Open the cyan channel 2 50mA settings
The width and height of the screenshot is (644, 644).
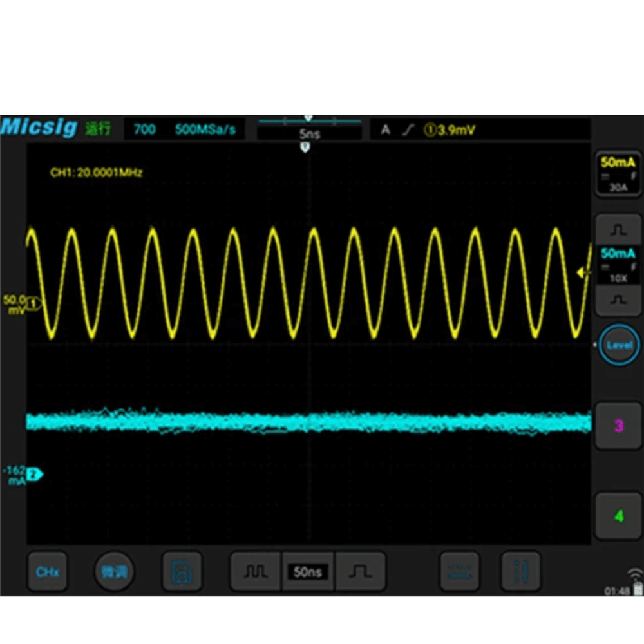618,264
